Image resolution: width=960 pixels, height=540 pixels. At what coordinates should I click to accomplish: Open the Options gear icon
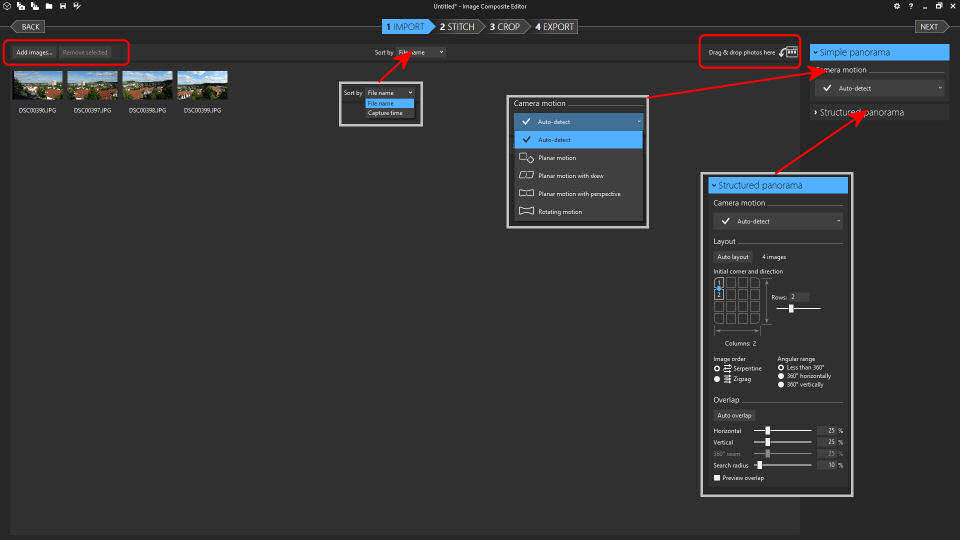897,6
